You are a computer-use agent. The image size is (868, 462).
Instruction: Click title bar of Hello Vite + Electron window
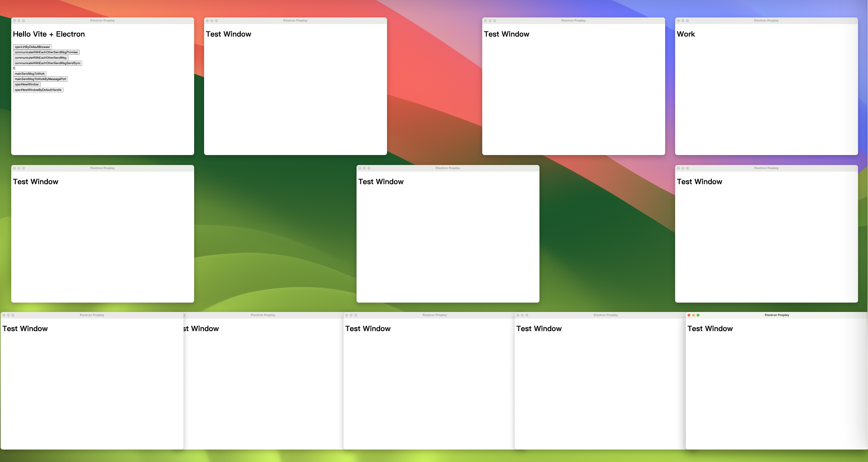(x=102, y=21)
